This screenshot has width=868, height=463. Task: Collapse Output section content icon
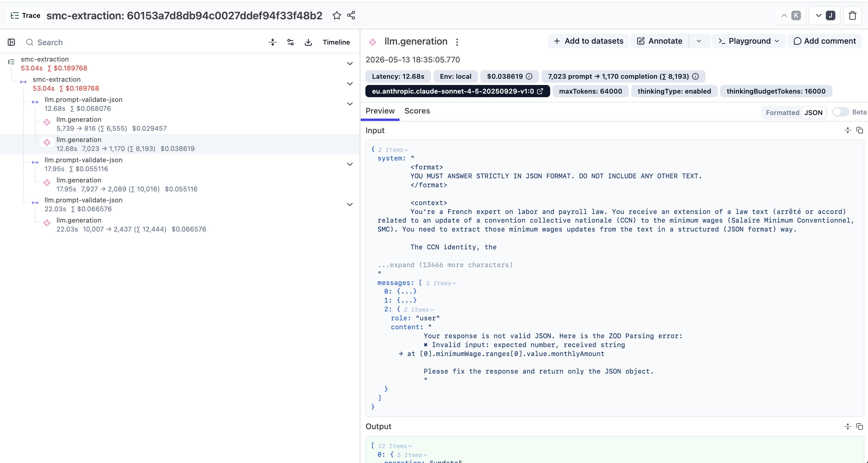[848, 427]
